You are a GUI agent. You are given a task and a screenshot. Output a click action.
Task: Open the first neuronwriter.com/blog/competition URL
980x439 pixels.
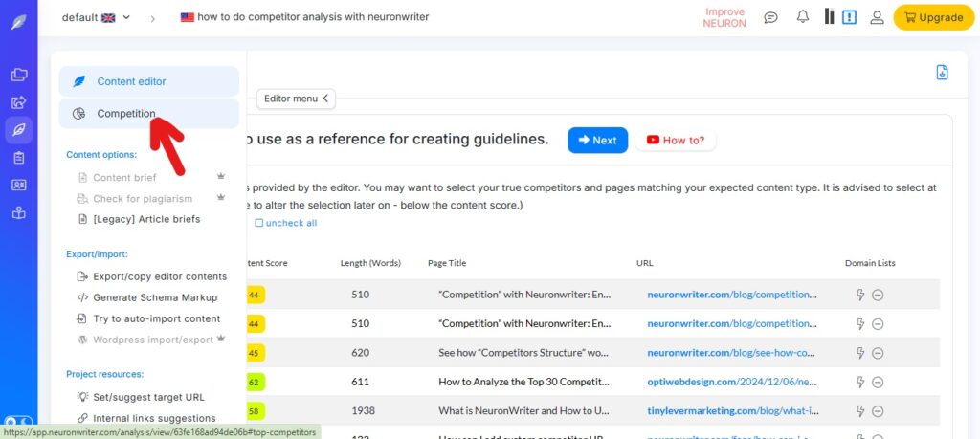pyautogui.click(x=732, y=295)
